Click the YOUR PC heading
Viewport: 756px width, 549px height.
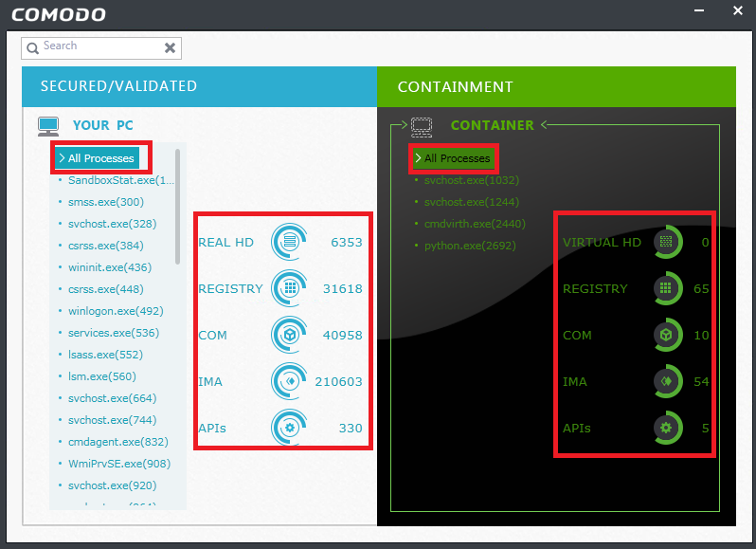(102, 125)
